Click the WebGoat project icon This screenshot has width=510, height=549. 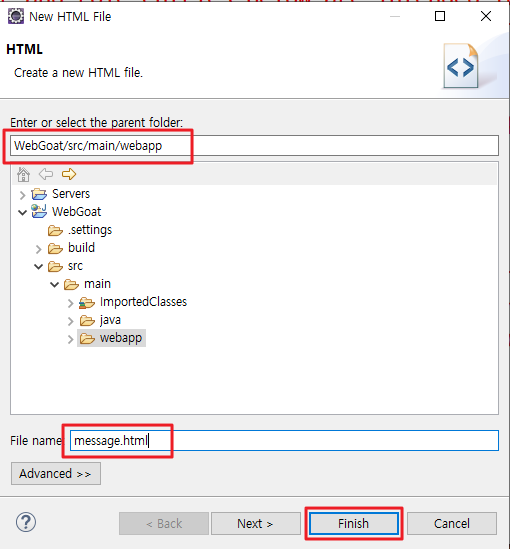coord(39,211)
